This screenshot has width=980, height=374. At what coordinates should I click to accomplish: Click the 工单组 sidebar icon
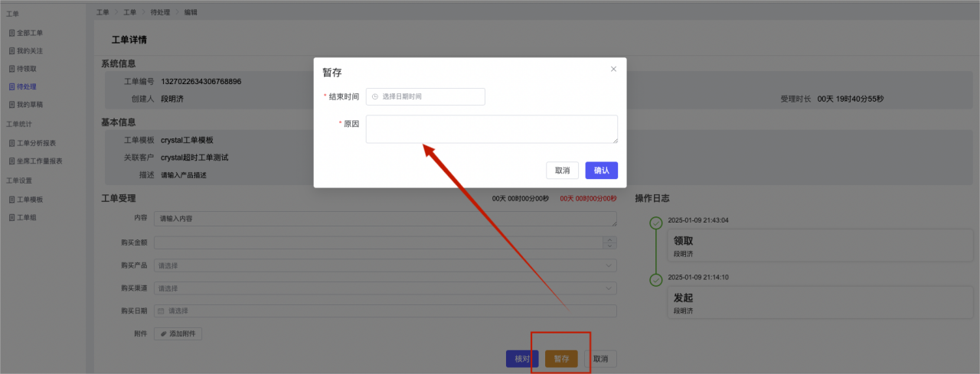tap(11, 217)
